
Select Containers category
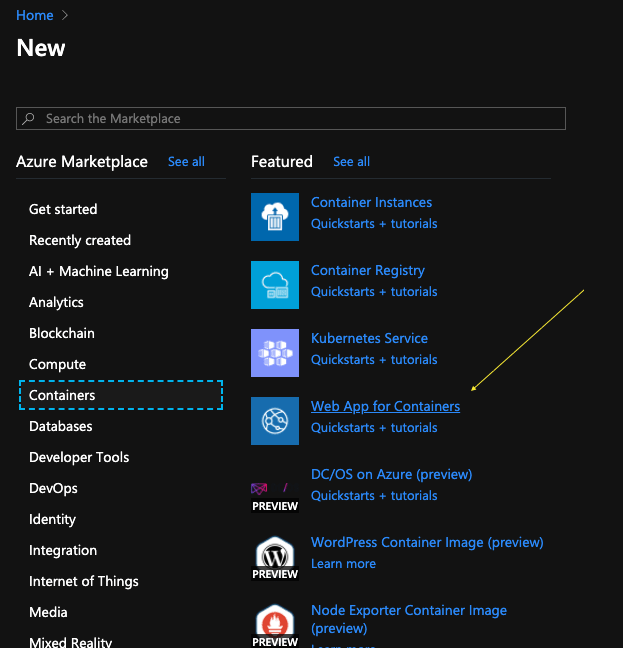pos(121,395)
